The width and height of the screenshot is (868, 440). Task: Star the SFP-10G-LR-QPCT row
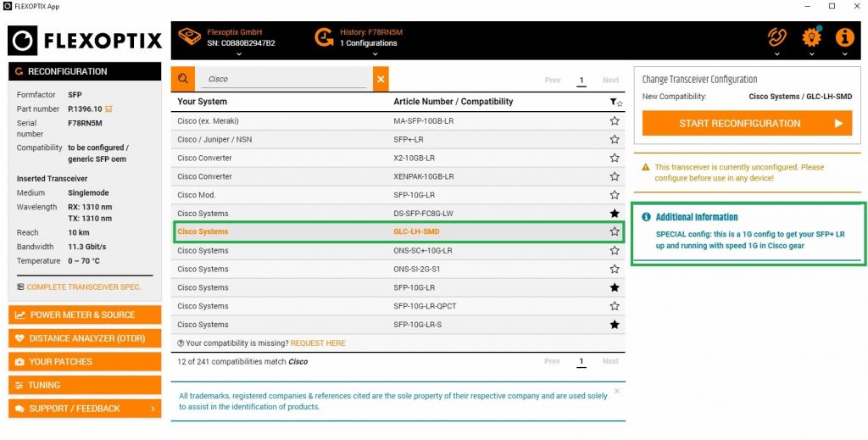point(615,306)
